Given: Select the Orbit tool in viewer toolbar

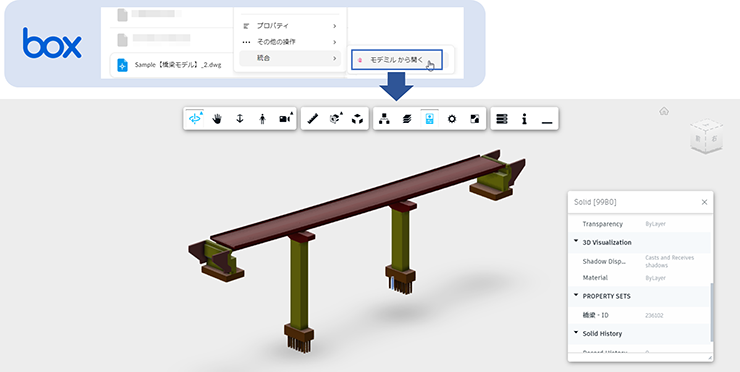Looking at the screenshot, I should point(194,119).
